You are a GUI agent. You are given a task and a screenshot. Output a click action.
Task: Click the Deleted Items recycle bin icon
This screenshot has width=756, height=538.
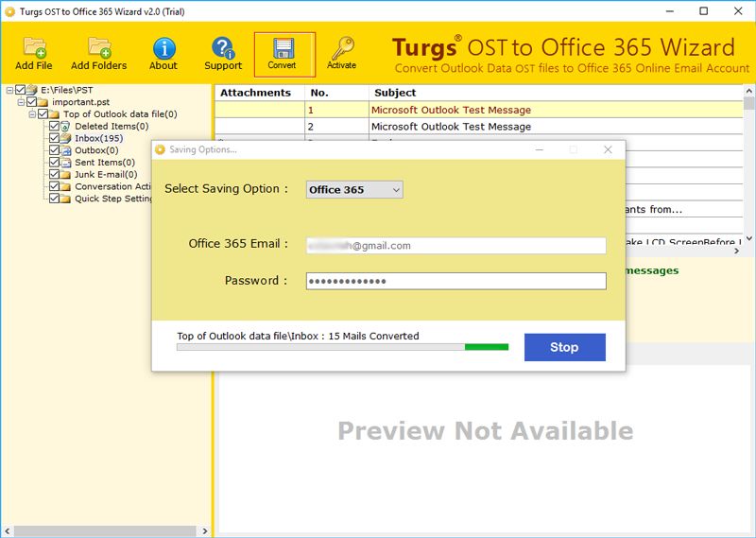[65, 127]
